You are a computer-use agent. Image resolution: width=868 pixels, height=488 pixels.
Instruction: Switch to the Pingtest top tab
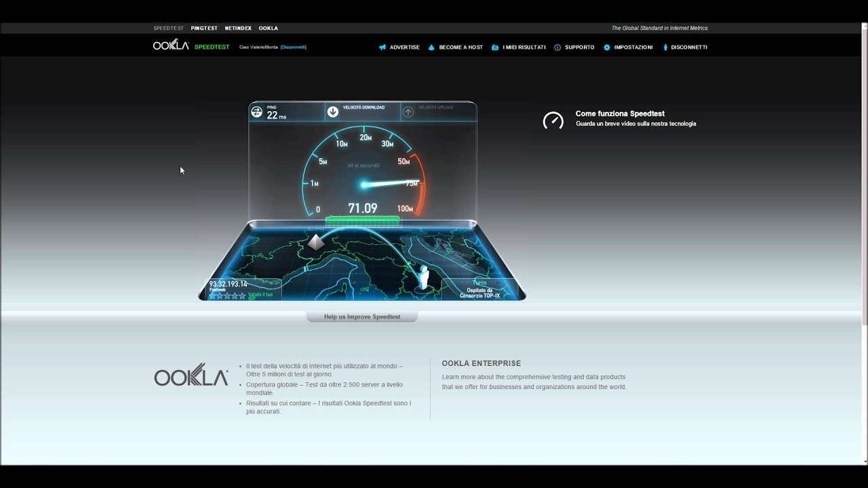point(204,28)
